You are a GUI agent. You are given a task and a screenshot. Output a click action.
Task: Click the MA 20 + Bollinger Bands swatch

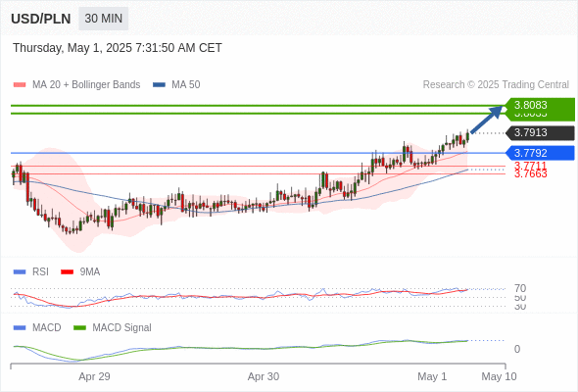(20, 85)
